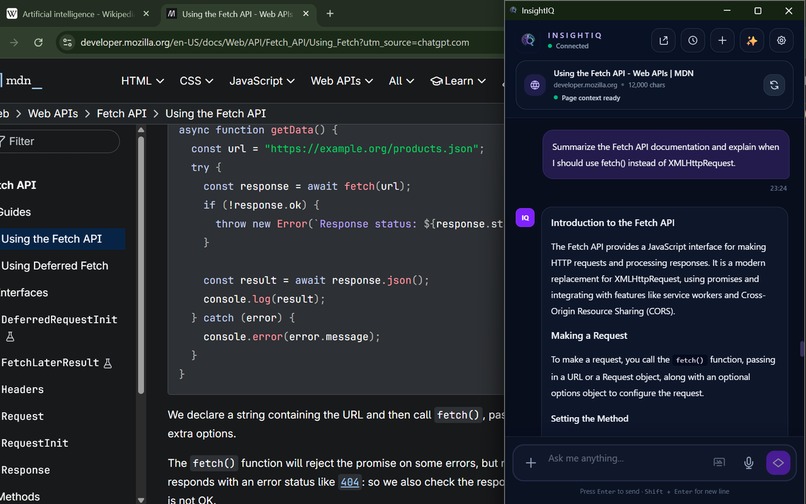806x504 pixels.
Task: Open Request sidebar link
Action: click(22, 417)
